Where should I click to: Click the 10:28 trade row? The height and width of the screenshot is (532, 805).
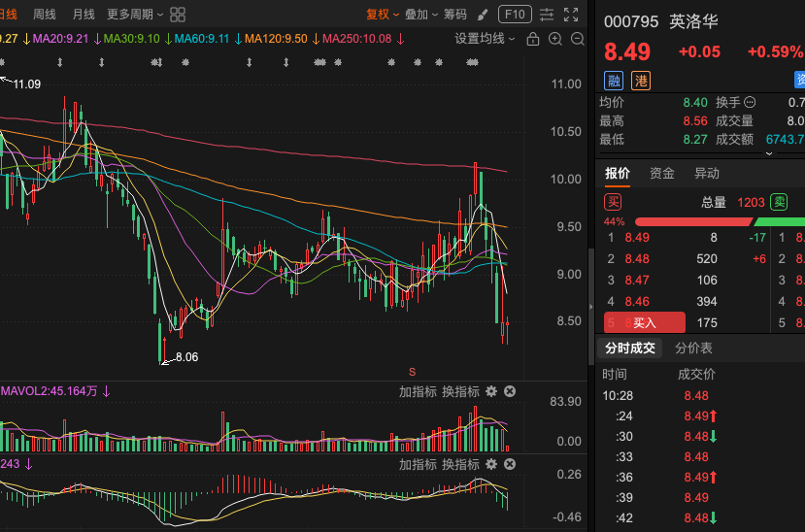(x=700, y=395)
